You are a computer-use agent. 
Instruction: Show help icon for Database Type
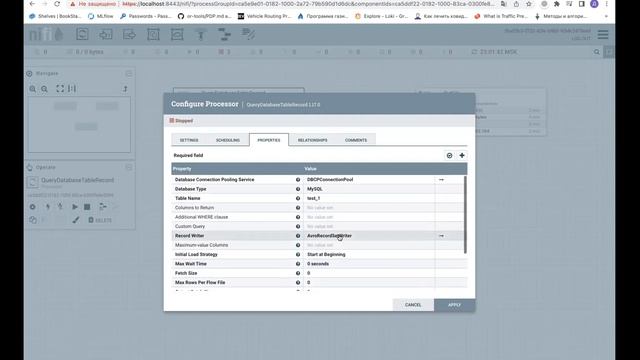coord(298,189)
